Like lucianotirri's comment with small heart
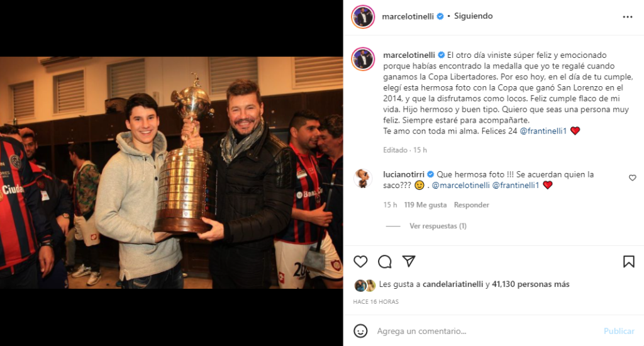644x346 pixels. (x=633, y=177)
